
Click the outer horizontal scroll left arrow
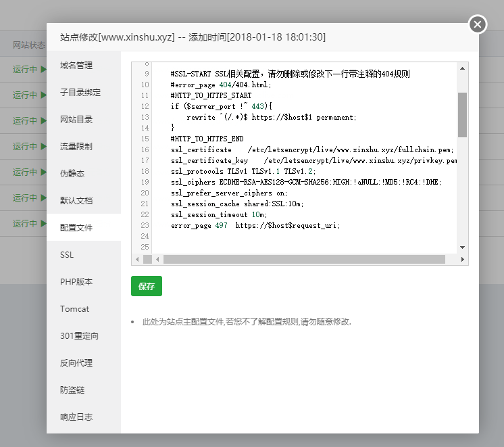pyautogui.click(x=137, y=259)
